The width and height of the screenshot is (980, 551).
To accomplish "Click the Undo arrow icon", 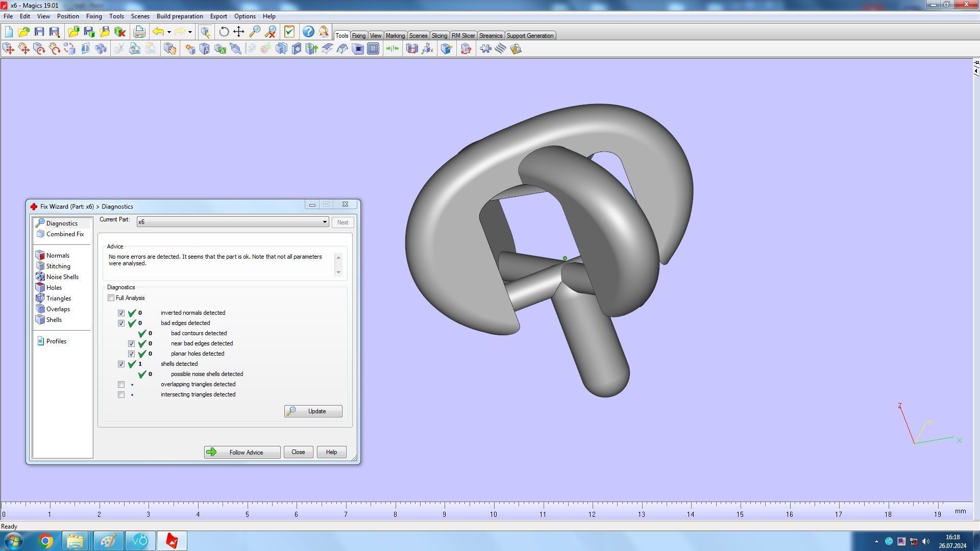I will [x=158, y=32].
